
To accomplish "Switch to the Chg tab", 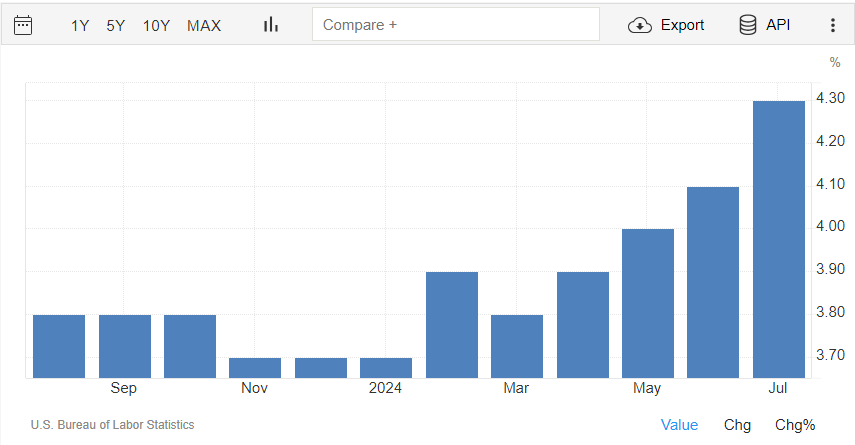I will pos(737,425).
